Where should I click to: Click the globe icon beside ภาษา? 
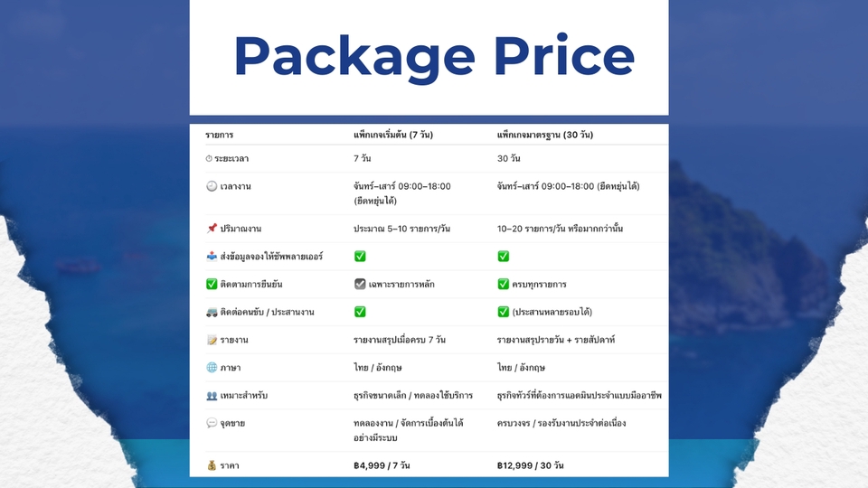click(211, 368)
